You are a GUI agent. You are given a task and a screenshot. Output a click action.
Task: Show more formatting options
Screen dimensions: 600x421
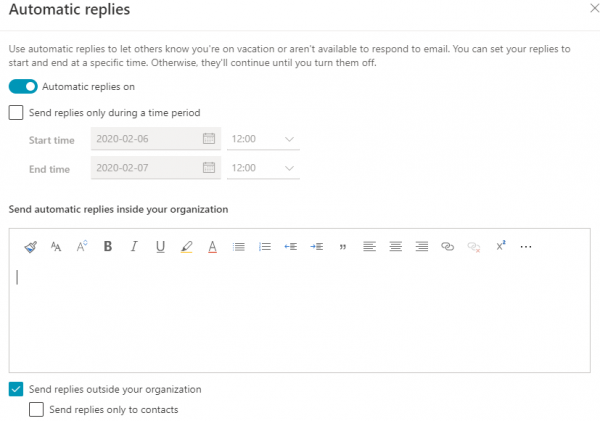coord(526,246)
